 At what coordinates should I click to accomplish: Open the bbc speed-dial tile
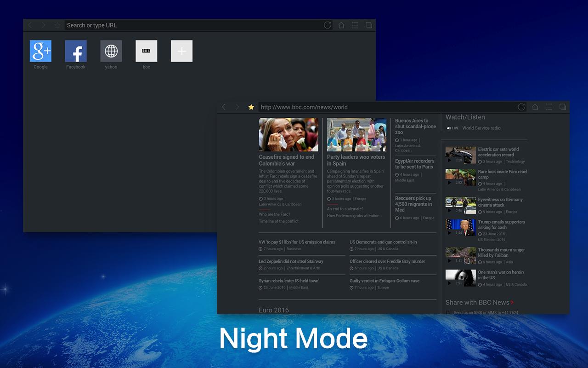click(147, 51)
